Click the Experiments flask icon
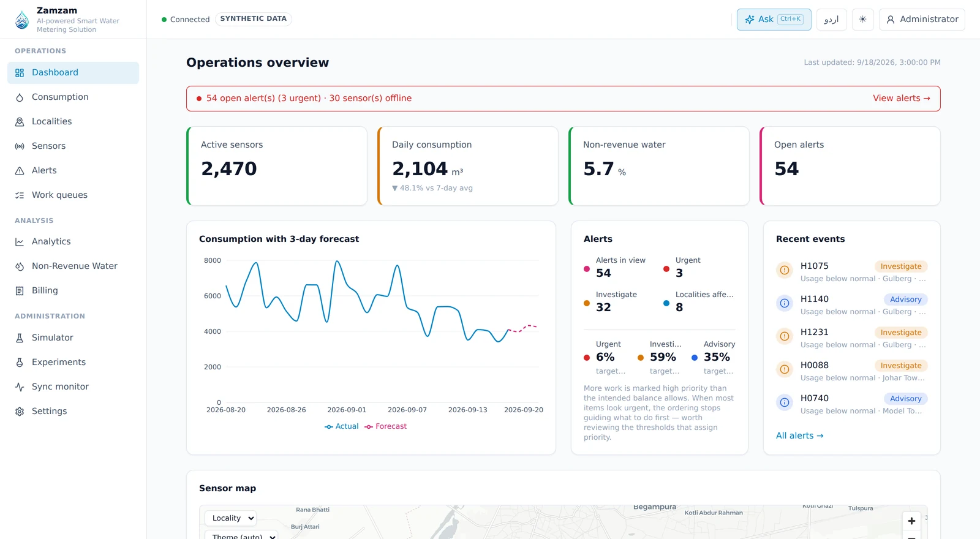This screenshot has height=539, width=980. tap(20, 363)
